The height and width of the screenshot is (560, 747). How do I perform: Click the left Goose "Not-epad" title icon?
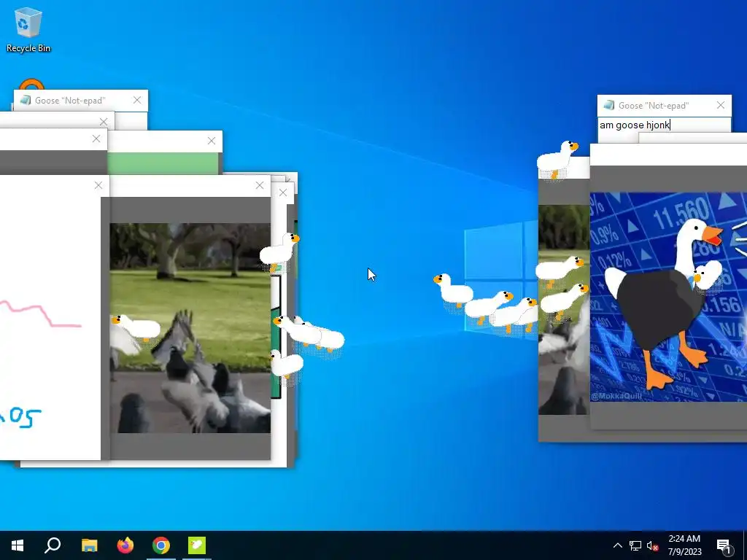(x=26, y=101)
